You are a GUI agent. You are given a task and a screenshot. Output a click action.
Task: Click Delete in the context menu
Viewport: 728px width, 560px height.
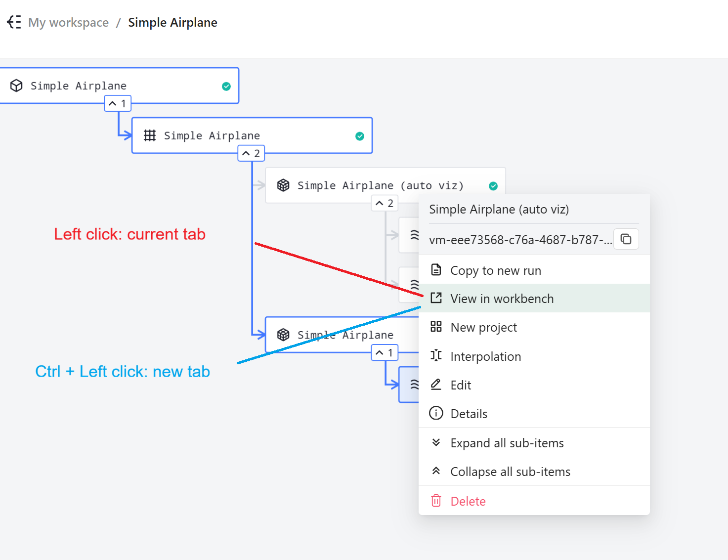coord(468,501)
